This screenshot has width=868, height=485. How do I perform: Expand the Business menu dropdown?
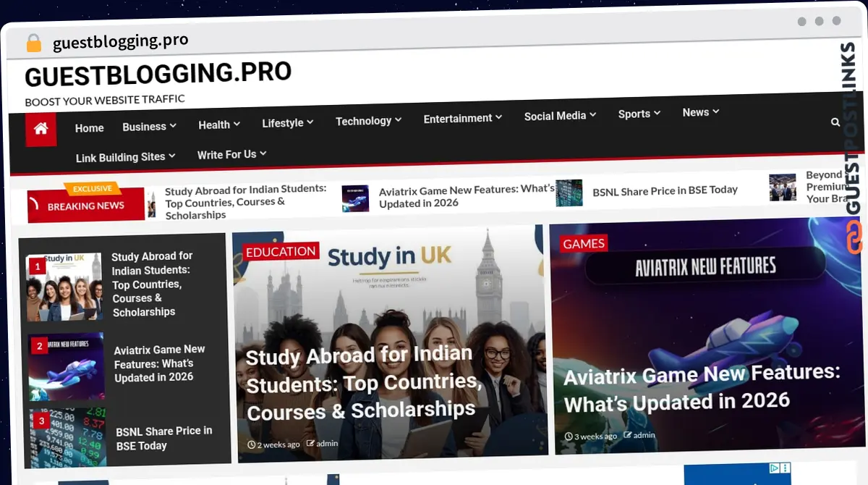coord(150,126)
